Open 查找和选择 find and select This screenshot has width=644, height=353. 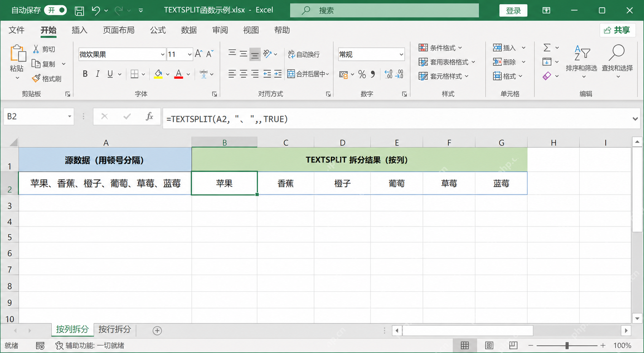click(x=617, y=61)
